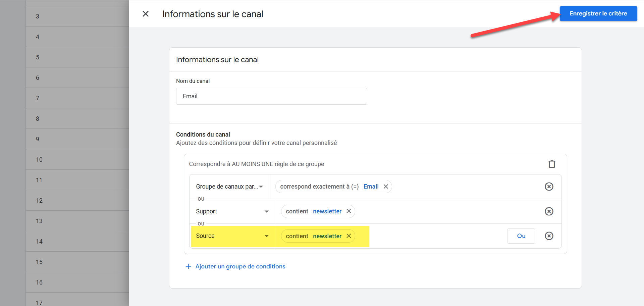Select row number 5 in background list

pyautogui.click(x=77, y=57)
